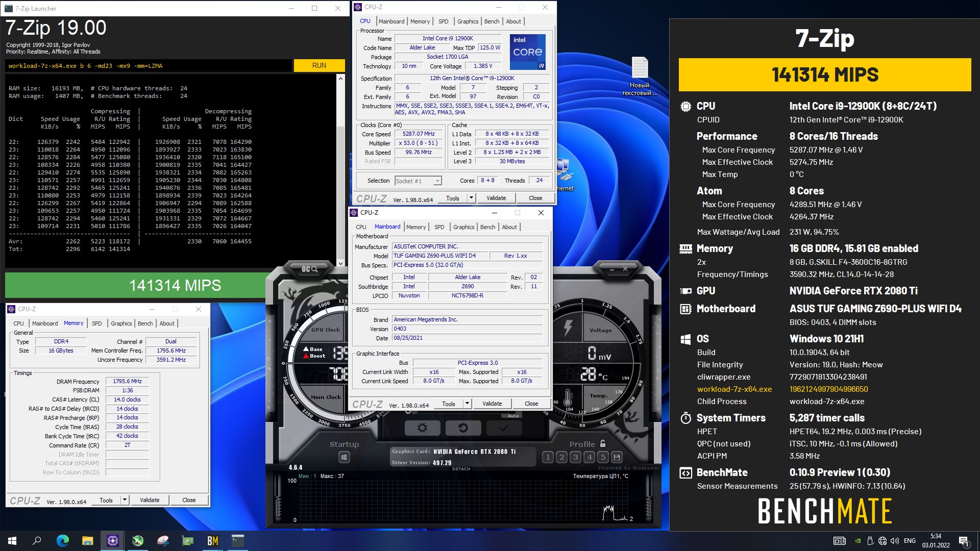Click the yellow RUN button in 7-Zip Launcher
The height and width of the screenshot is (551, 980).
tap(319, 66)
